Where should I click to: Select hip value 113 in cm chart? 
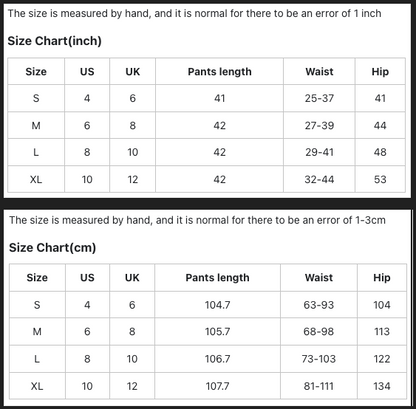382,332
